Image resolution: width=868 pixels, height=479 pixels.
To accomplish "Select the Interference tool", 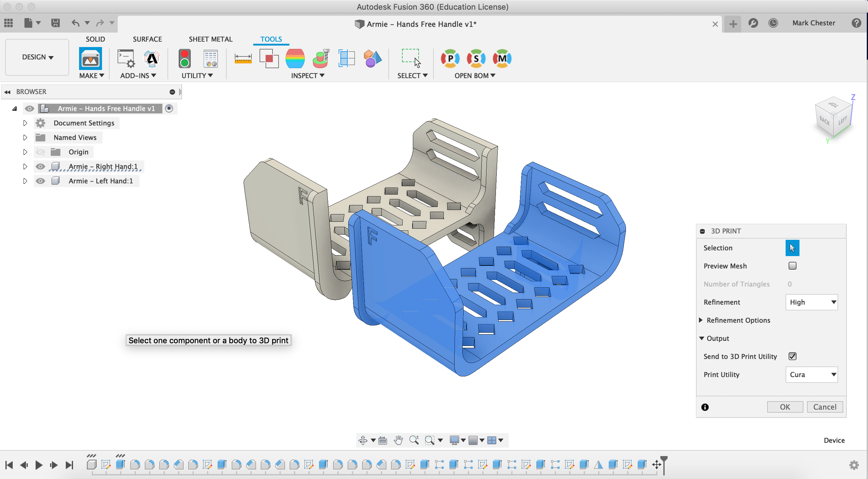I will coord(269,59).
